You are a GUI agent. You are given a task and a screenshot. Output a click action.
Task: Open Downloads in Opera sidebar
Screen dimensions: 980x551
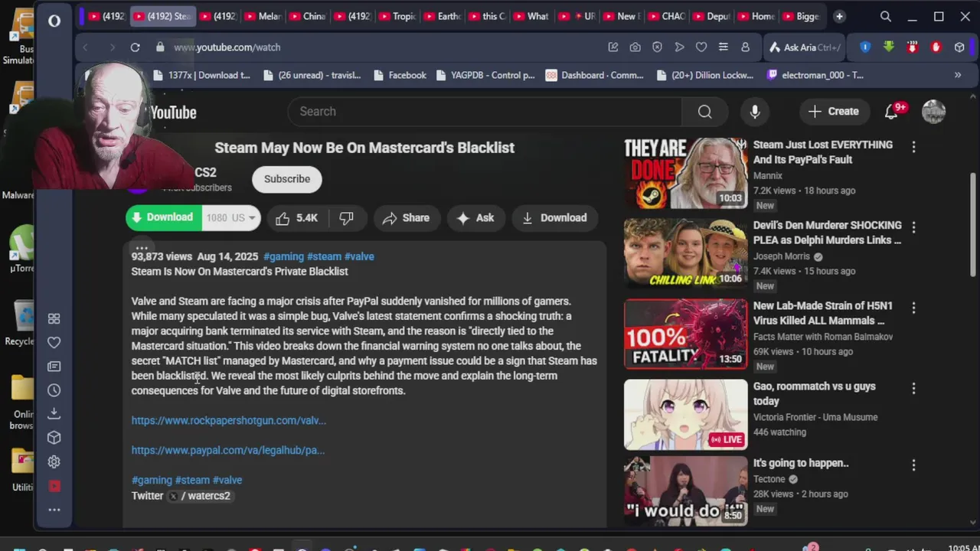click(x=54, y=413)
